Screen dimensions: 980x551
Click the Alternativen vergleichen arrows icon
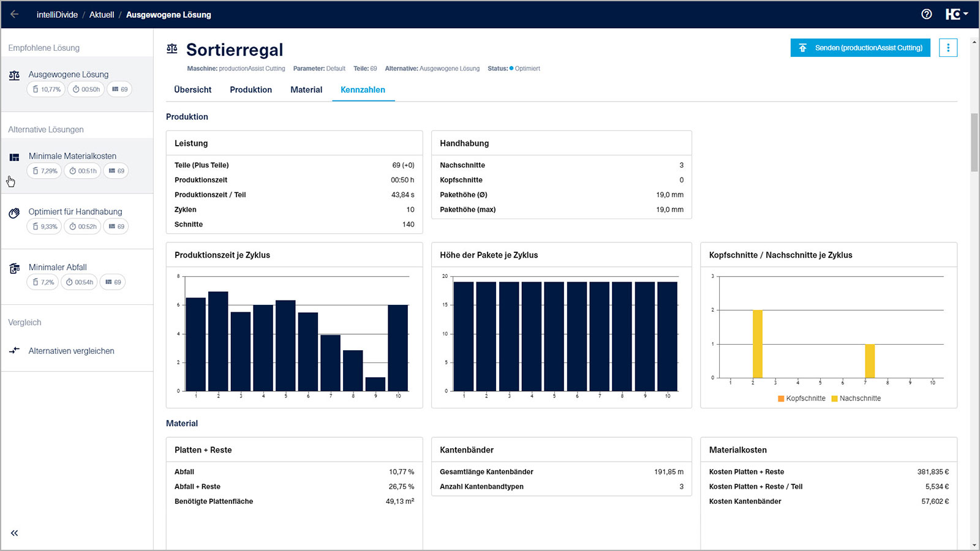click(14, 351)
